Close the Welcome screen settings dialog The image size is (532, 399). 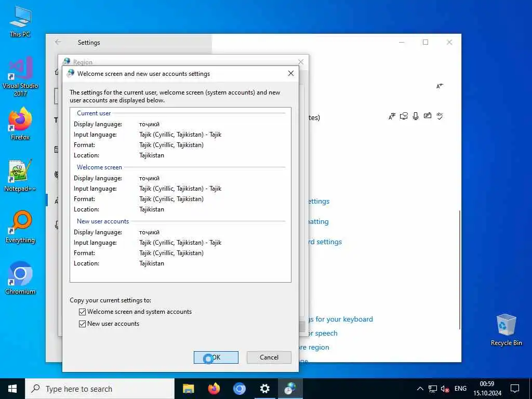pos(291,73)
